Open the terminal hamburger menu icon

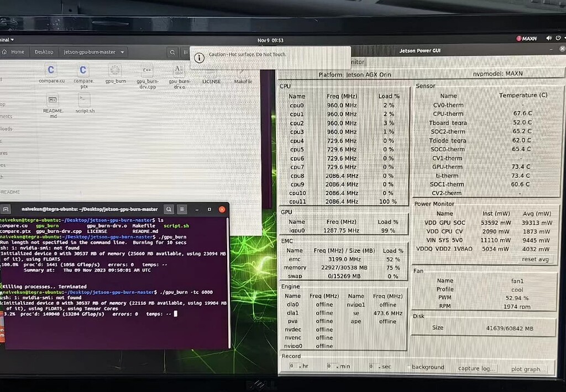pyautogui.click(x=182, y=209)
